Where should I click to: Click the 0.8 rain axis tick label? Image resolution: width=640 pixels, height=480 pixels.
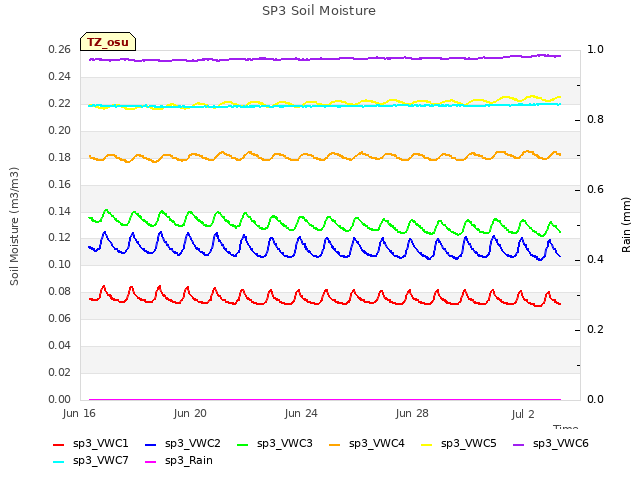pyautogui.click(x=595, y=119)
